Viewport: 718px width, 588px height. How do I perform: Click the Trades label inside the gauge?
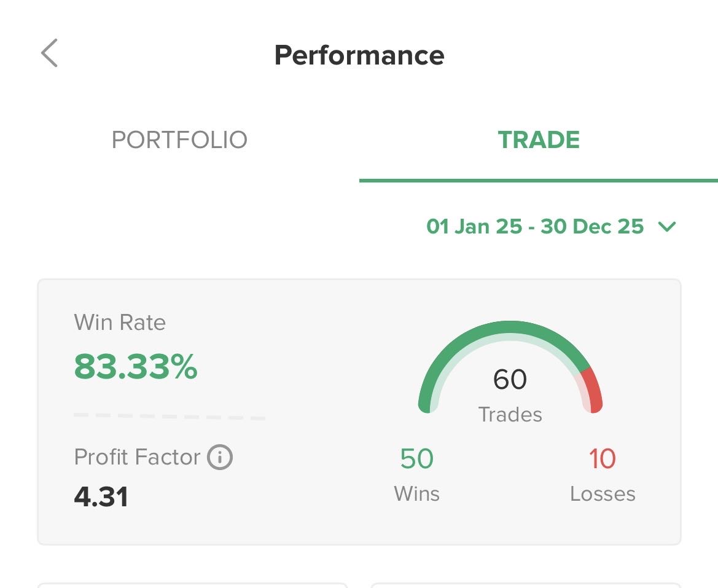[510, 415]
